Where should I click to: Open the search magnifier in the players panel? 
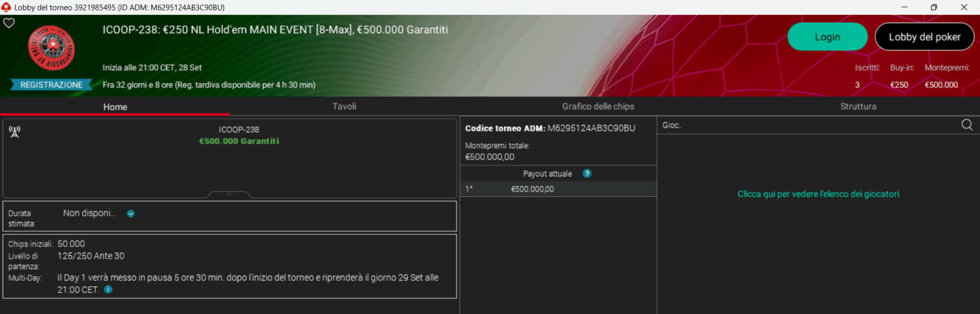tap(967, 125)
